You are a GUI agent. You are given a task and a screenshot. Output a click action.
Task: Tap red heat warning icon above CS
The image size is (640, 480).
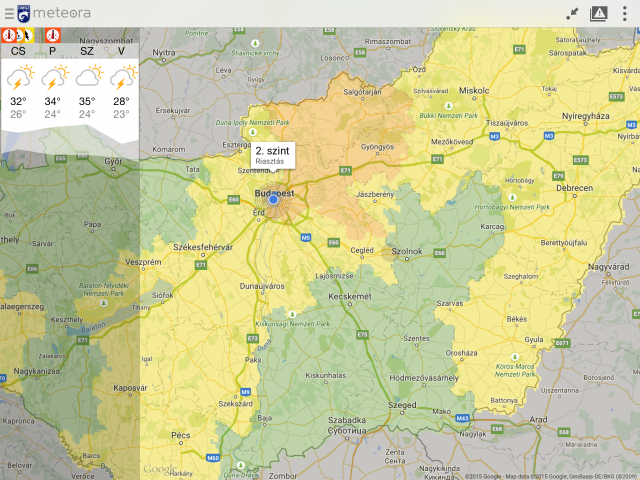pyautogui.click(x=8, y=36)
